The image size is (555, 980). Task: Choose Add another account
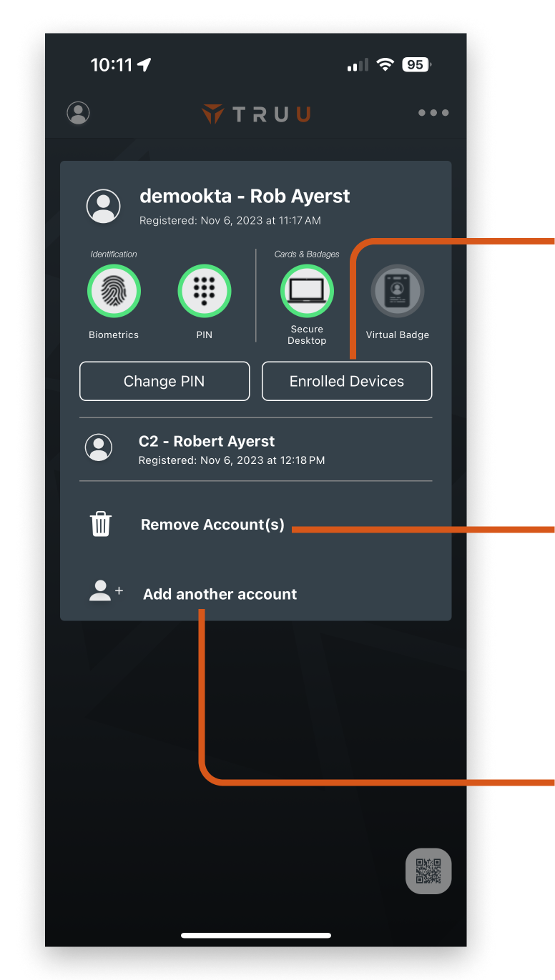[x=220, y=594]
